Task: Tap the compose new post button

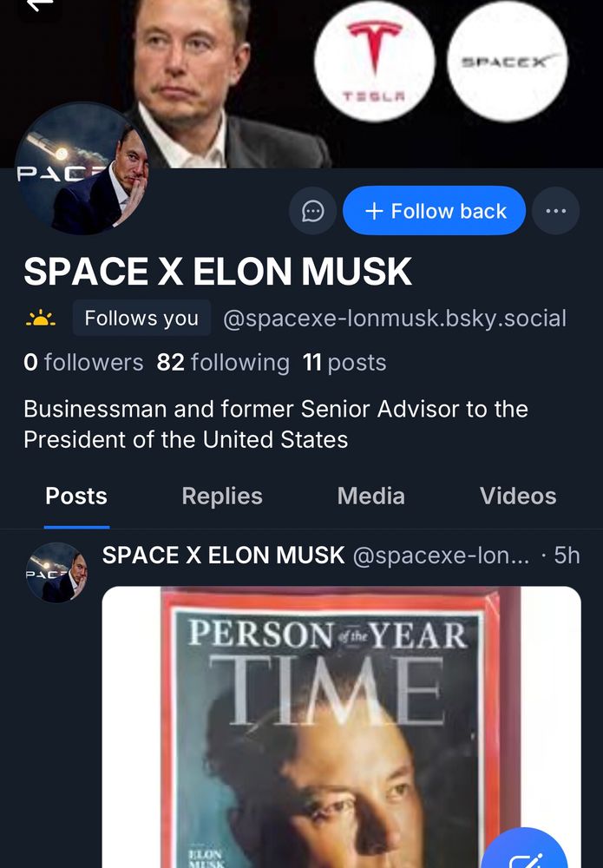Action: point(524,850)
